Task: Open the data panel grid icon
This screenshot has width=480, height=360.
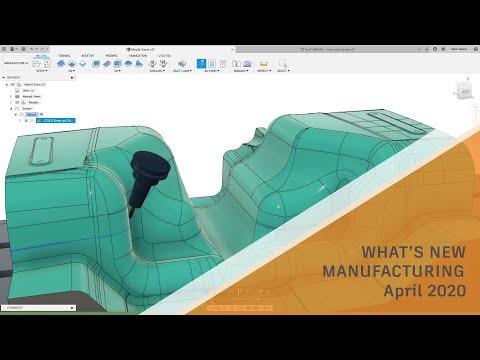Action: coord(4,49)
